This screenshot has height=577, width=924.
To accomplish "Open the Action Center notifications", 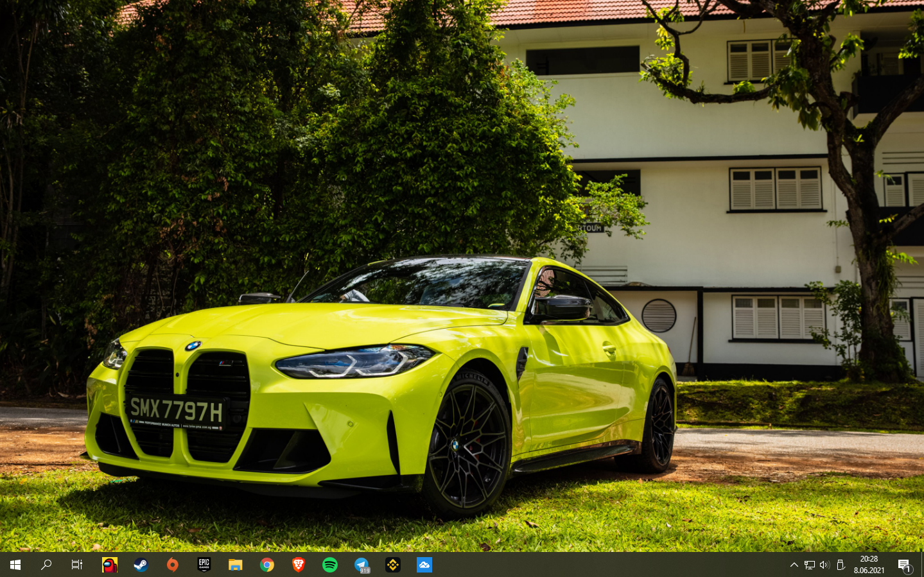I will 905,565.
